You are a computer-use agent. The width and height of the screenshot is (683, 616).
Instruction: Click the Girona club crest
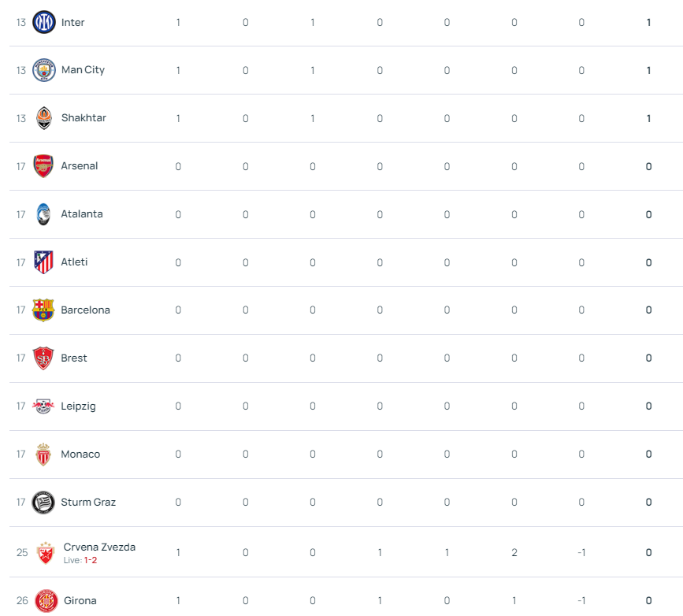pyautogui.click(x=46, y=601)
